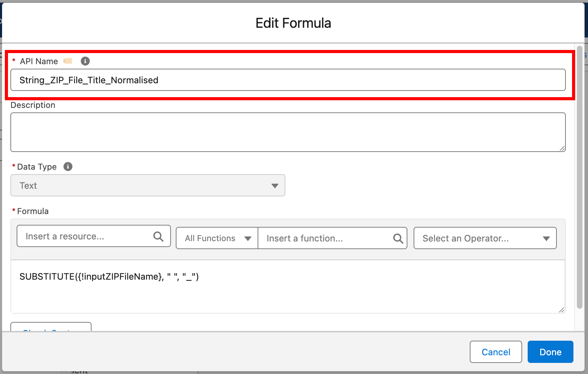Click the Cancel button
The image size is (588, 374).
coord(496,352)
